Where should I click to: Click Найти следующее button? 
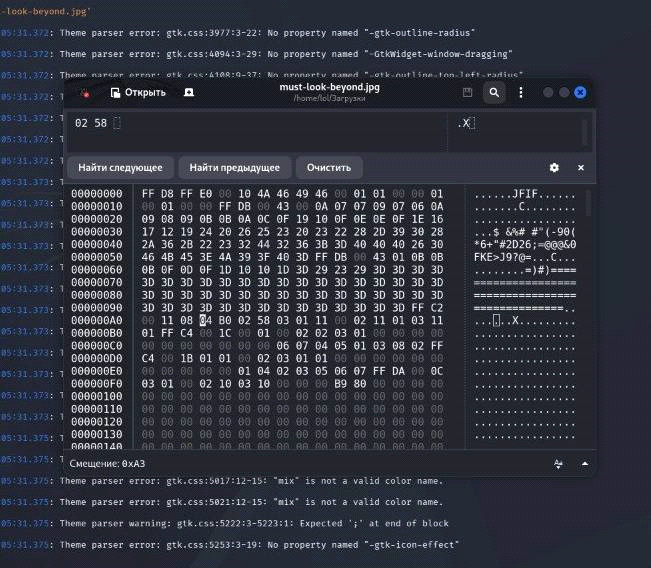coord(120,168)
